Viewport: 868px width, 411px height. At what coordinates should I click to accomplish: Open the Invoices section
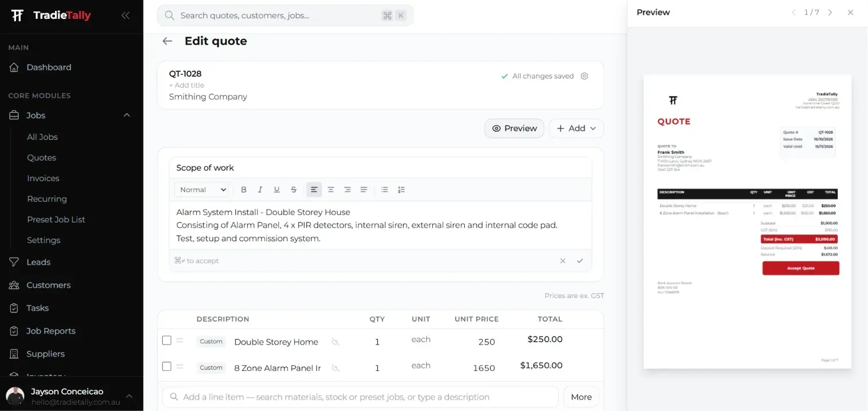(x=43, y=178)
